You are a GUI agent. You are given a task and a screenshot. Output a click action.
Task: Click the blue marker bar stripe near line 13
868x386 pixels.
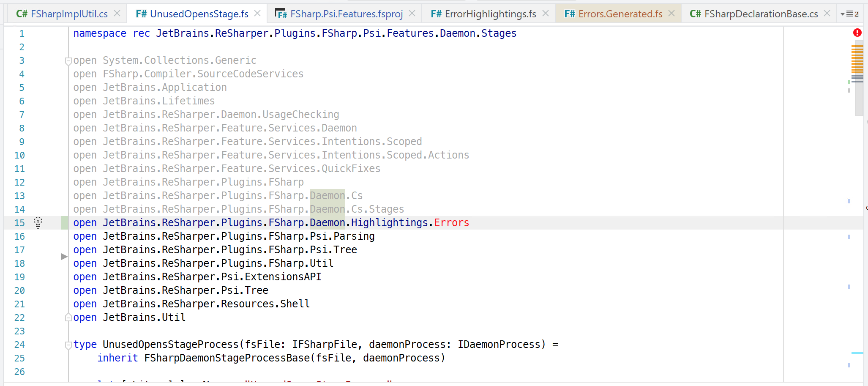[x=849, y=201]
